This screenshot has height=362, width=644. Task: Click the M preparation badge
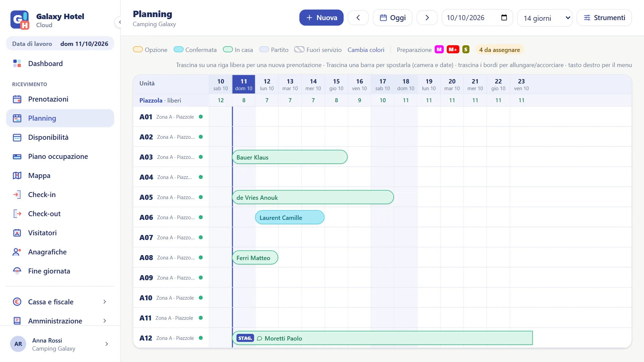439,50
